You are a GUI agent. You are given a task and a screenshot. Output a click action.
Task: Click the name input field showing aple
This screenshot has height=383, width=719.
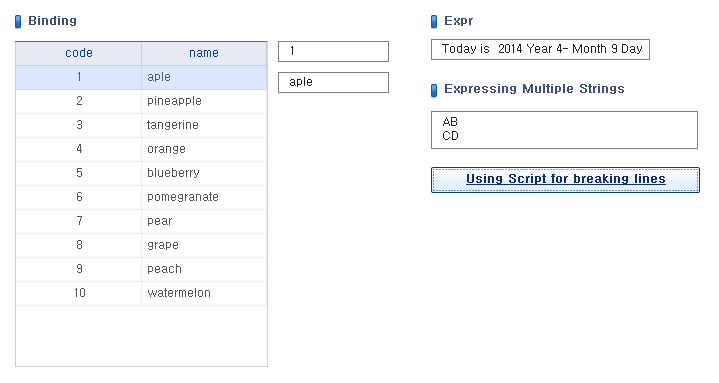tap(333, 83)
